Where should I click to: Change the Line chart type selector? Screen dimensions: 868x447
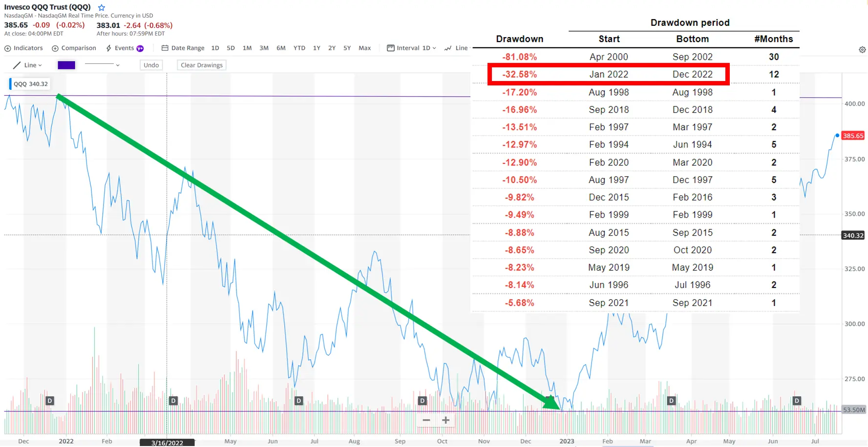457,48
